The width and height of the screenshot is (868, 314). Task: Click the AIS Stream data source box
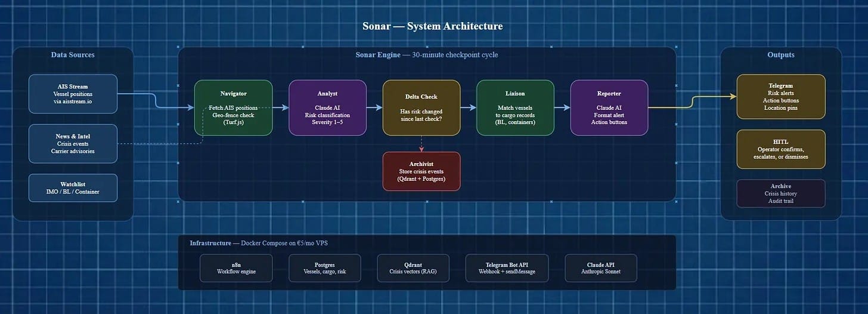[73, 94]
